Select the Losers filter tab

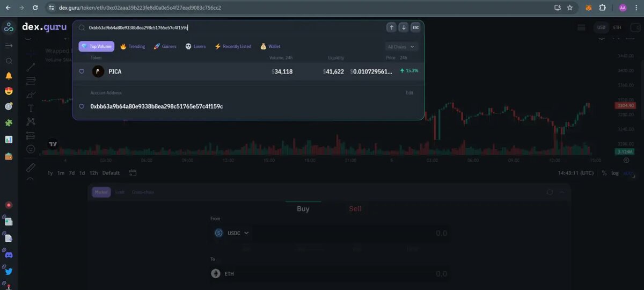point(195,47)
